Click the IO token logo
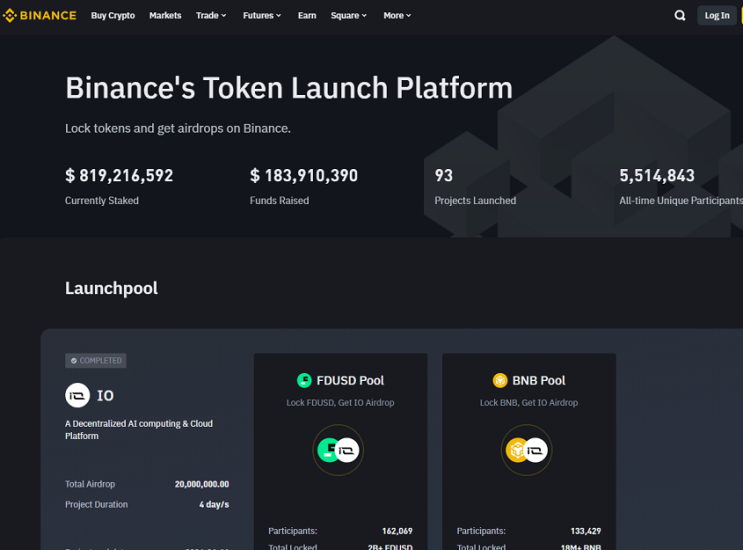This screenshot has height=550, width=743. pyautogui.click(x=77, y=395)
